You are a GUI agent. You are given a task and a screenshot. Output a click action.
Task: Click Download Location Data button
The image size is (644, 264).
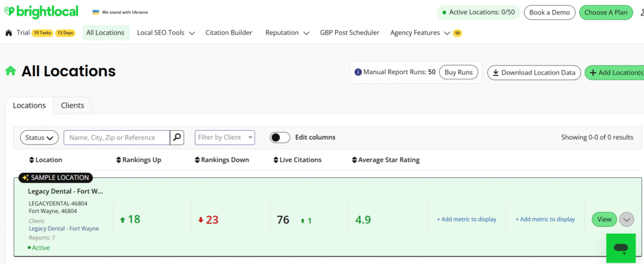(533, 72)
